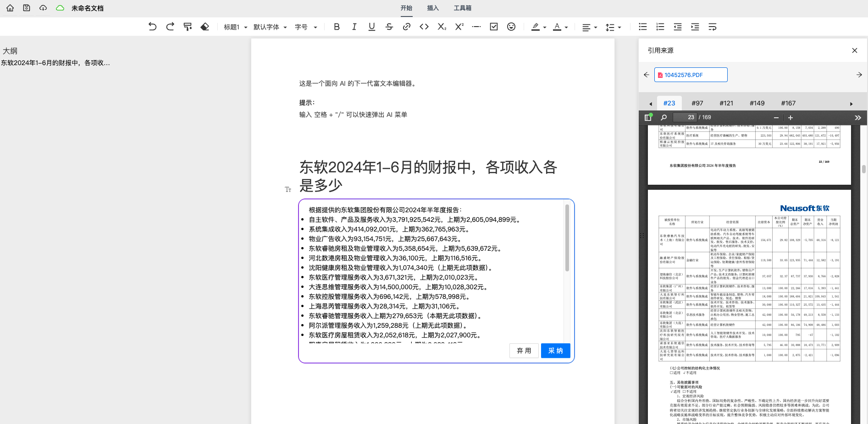Insert a task checkbox item
This screenshot has width=868, height=424.
(494, 27)
